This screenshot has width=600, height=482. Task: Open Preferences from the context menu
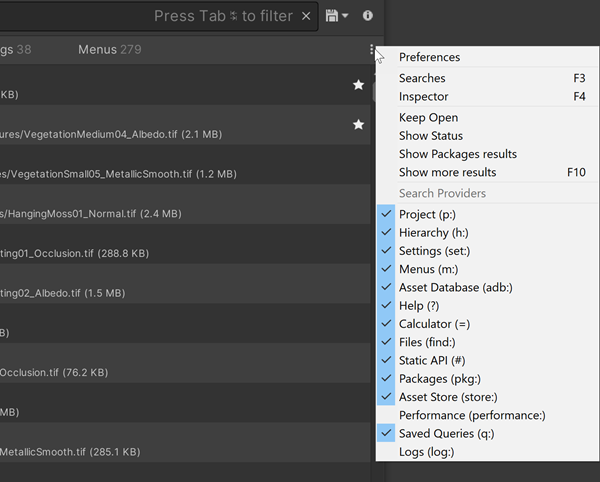click(x=429, y=57)
